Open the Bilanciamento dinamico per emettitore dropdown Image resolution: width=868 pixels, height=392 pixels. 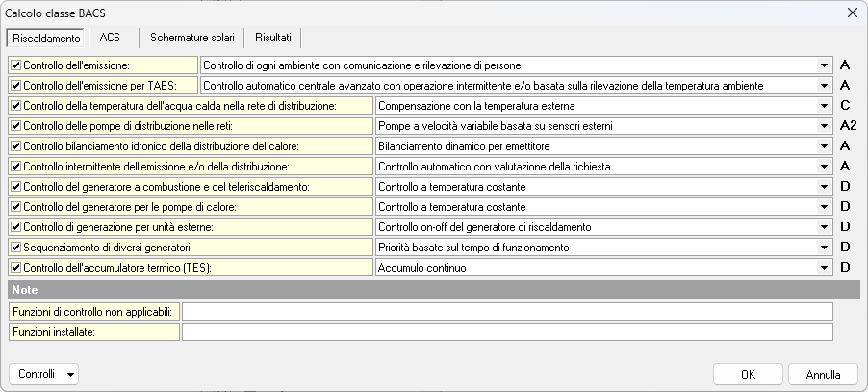[825, 146]
